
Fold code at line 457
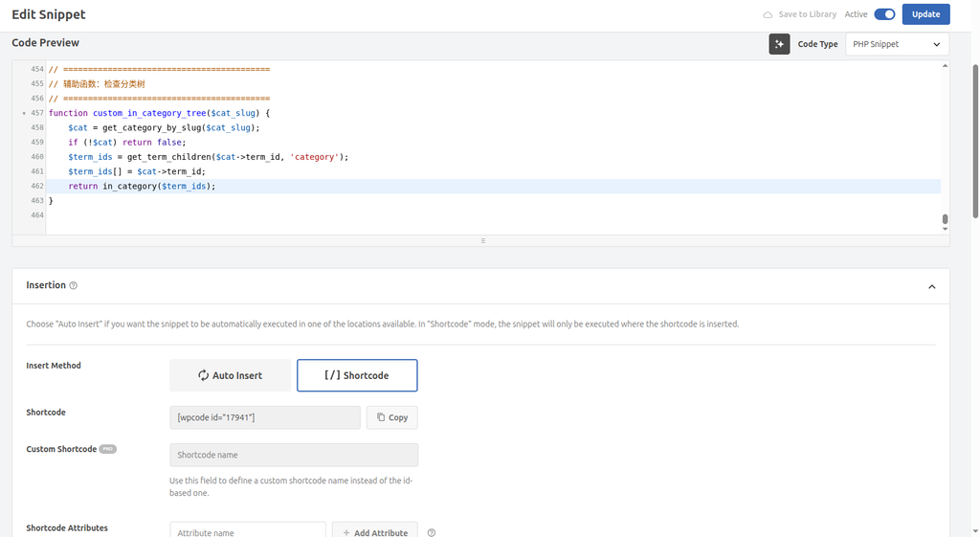24,113
